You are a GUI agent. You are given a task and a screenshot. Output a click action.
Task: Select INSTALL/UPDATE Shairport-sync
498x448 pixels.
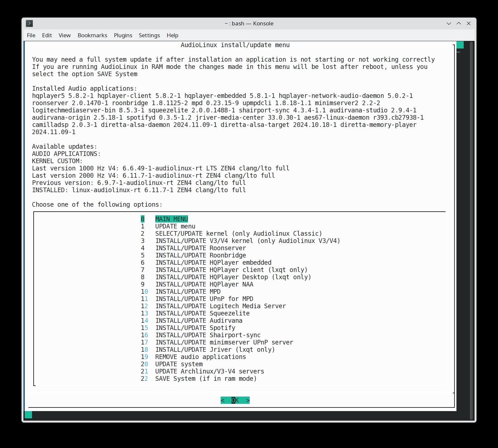click(x=201, y=335)
